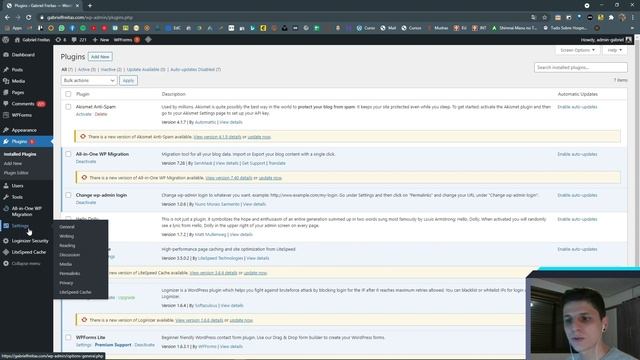Select Writing in Settings flyout
This screenshot has height=360, width=640.
point(67,236)
